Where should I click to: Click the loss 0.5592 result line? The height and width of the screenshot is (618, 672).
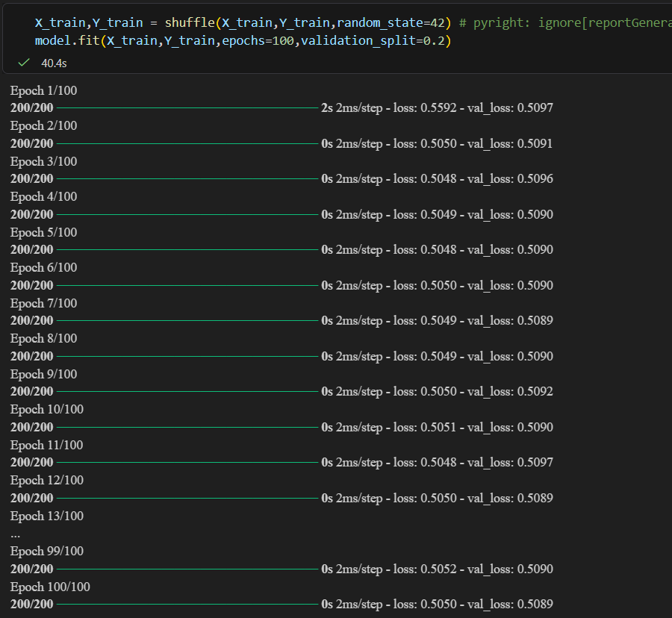(x=281, y=108)
